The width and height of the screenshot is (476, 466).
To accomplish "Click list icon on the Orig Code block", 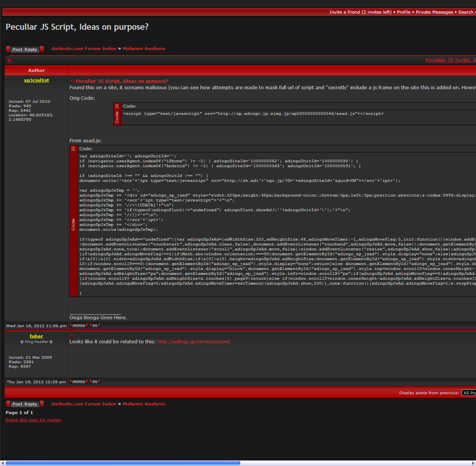I will (x=117, y=106).
